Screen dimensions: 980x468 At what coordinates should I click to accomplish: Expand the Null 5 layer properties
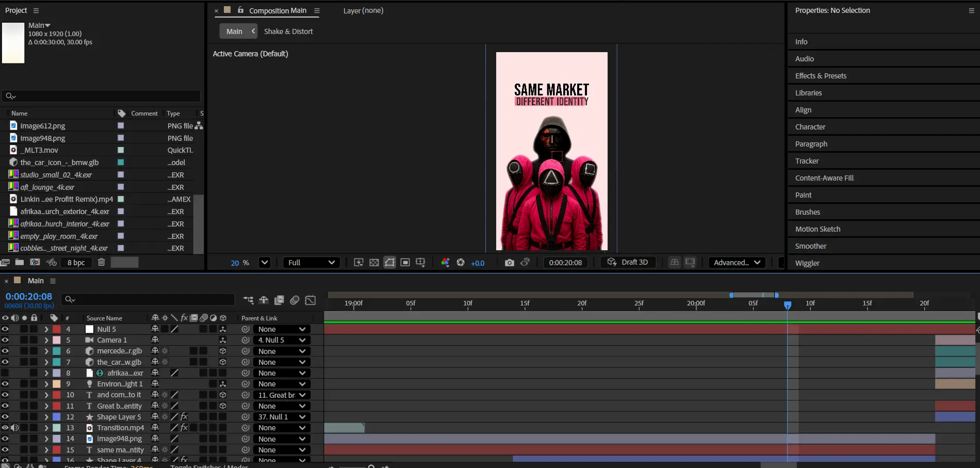pyautogui.click(x=46, y=329)
